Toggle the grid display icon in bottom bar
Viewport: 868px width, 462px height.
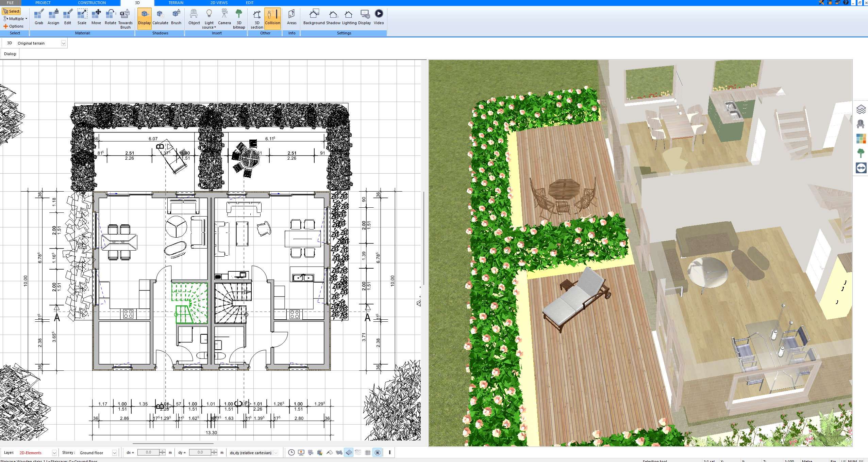367,452
